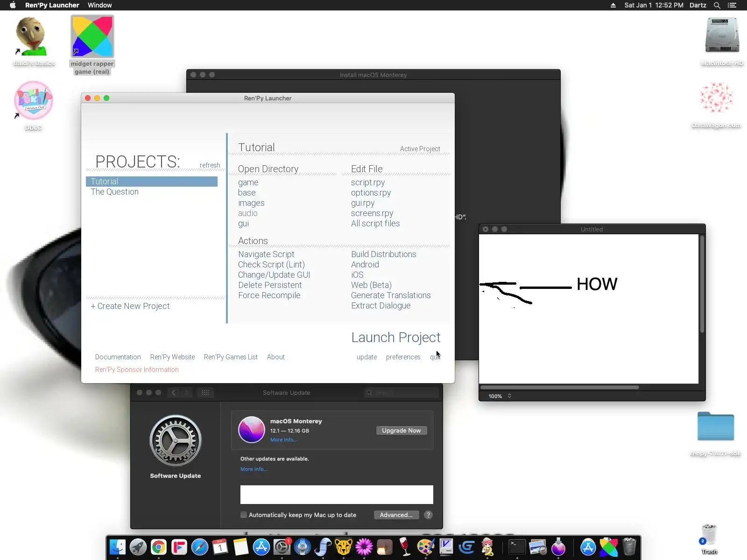747x560 pixels.
Task: Open the Cheetah app icon in Dock
Action: (344, 546)
